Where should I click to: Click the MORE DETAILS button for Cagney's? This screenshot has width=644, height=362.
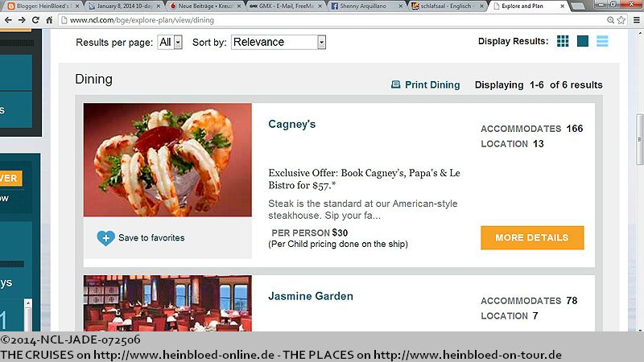532,237
